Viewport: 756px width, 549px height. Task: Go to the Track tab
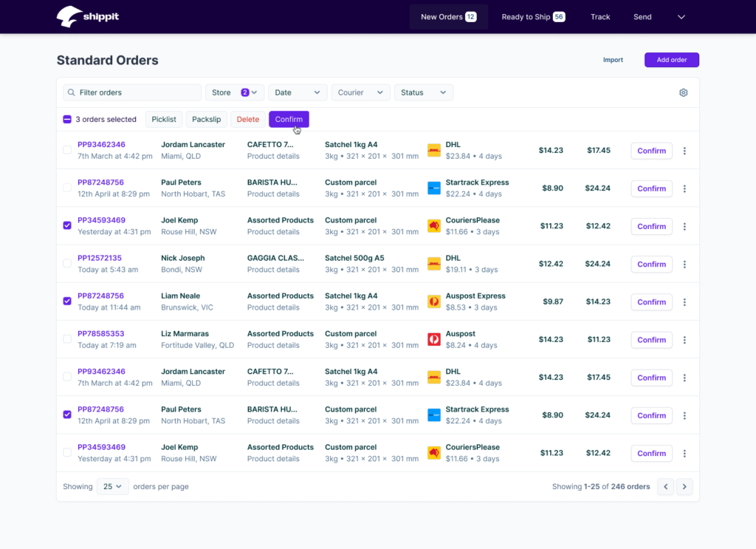[x=600, y=17]
